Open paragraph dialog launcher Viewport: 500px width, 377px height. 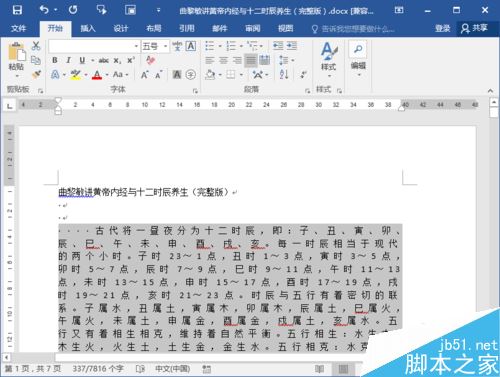(x=307, y=91)
